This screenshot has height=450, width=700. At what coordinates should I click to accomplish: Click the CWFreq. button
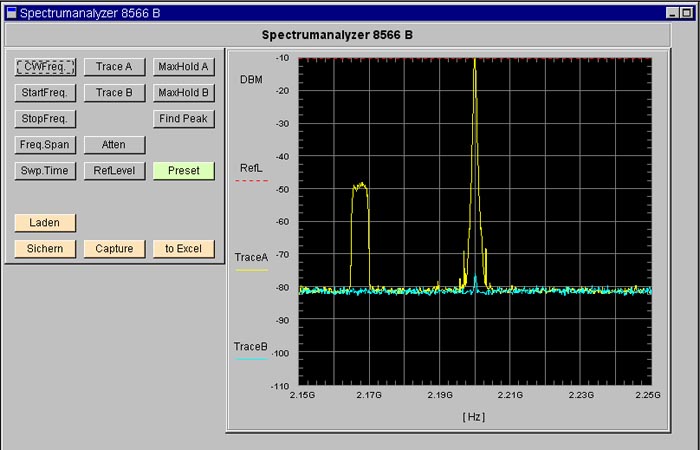tap(46, 67)
